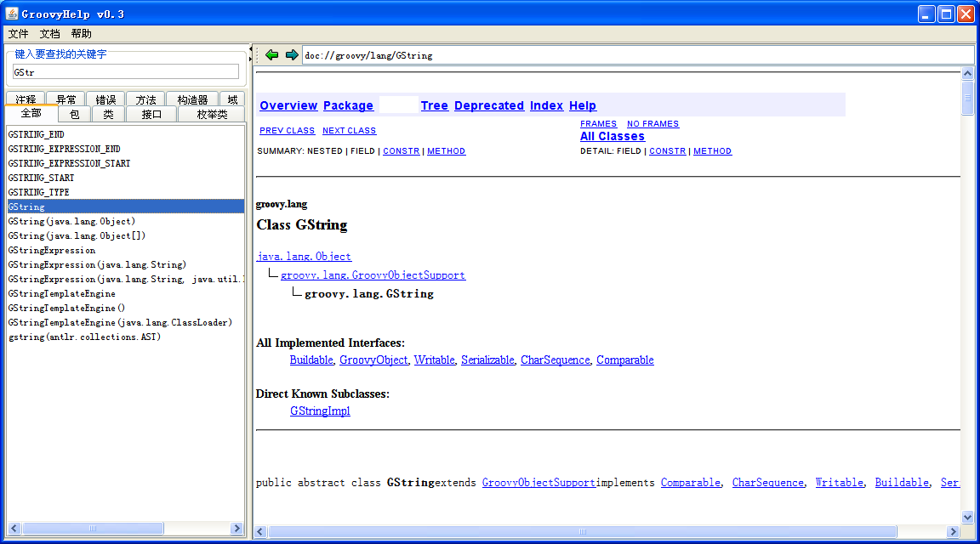Select GStringExpression(java.lang.String) entry
Viewport: 980px width, 544px height.
125,264
